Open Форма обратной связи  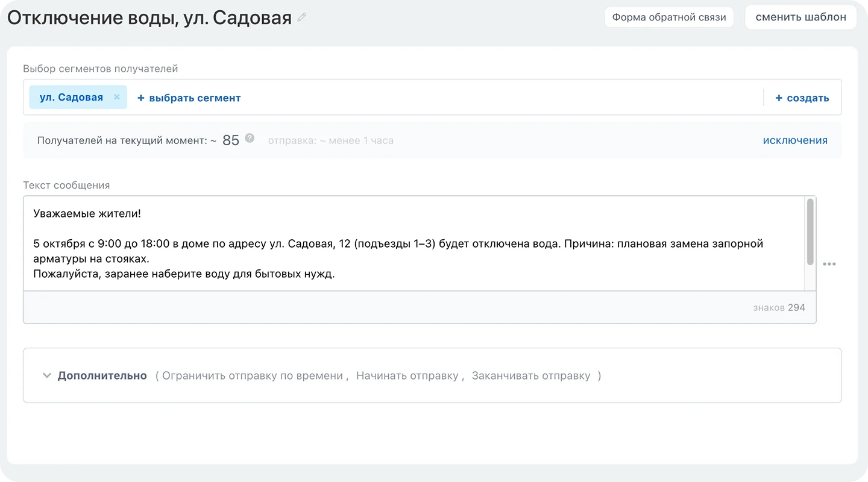669,17
